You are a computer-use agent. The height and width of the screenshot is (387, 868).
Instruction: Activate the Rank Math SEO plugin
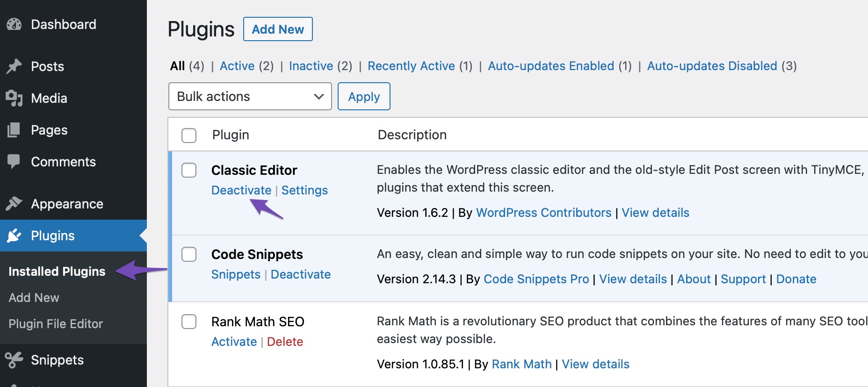tap(234, 342)
